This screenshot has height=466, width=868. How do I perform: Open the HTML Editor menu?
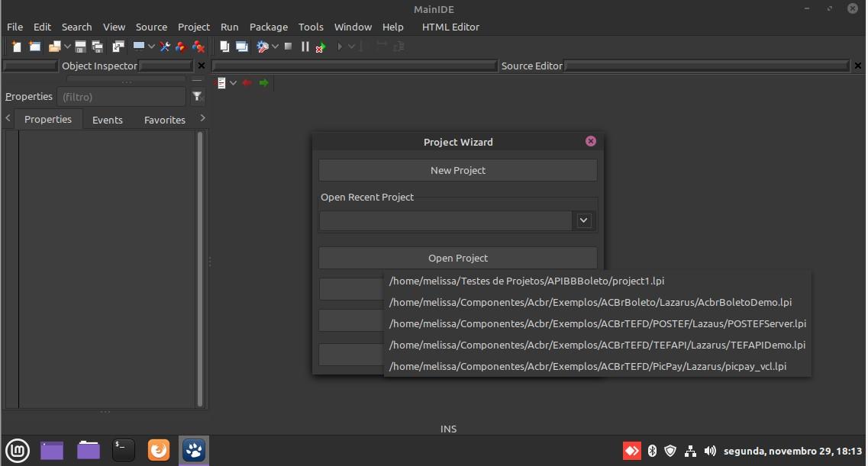tap(450, 27)
